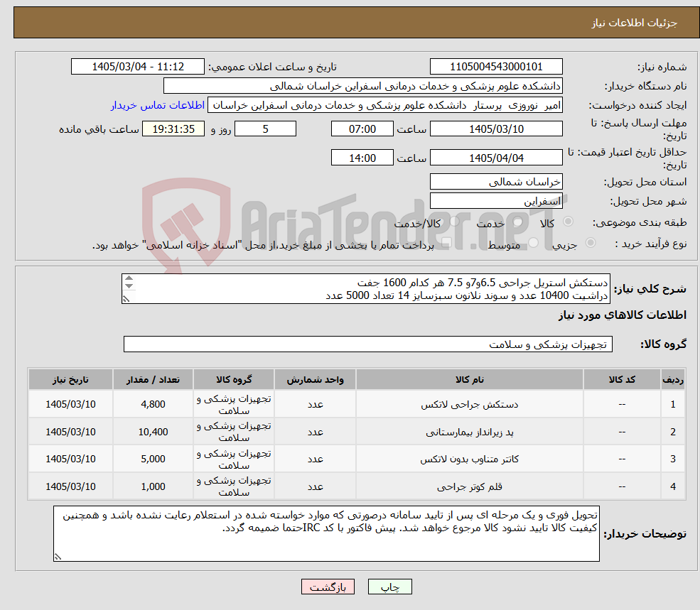700x610 pixels.
Task: Click buyer organization name field
Action: pyautogui.click(x=362, y=86)
